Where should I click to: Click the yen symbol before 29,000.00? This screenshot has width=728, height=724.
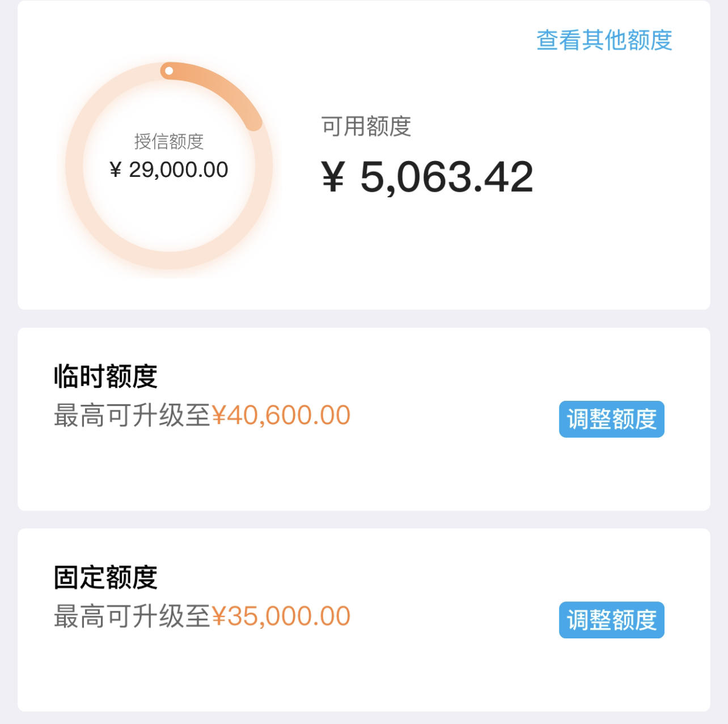(x=116, y=170)
